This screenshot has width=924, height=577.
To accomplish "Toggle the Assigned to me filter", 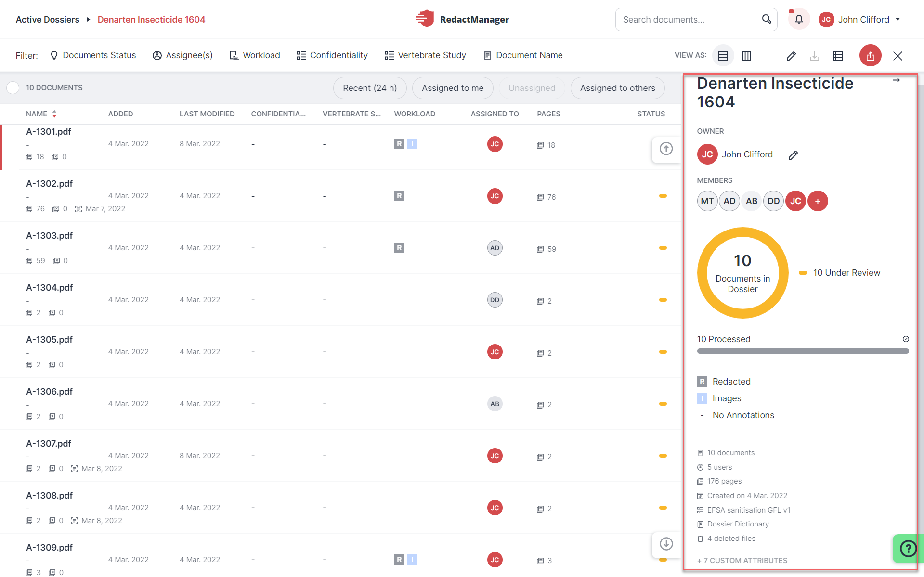I will click(x=453, y=88).
